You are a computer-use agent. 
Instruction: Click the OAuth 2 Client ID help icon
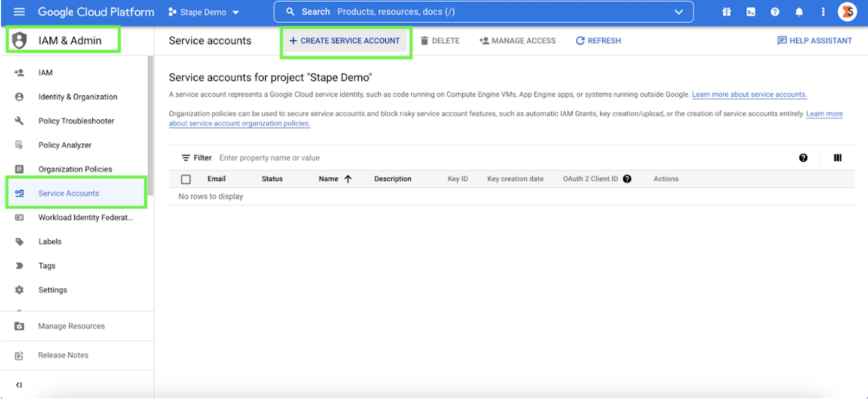point(627,179)
